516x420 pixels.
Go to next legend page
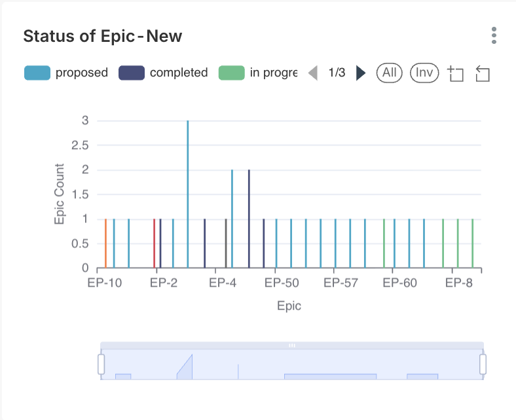pos(361,73)
